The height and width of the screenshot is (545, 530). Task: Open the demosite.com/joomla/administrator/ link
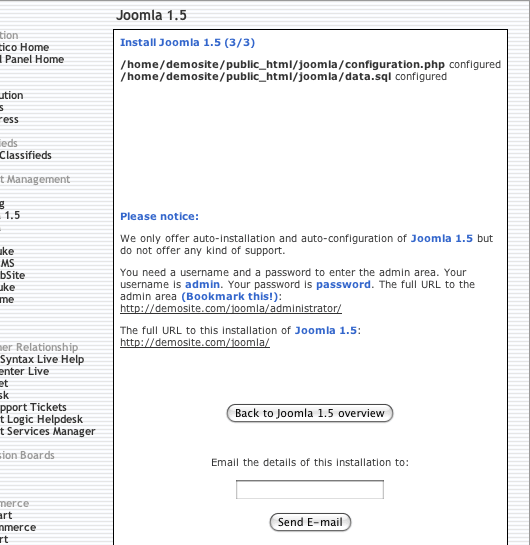(231, 308)
